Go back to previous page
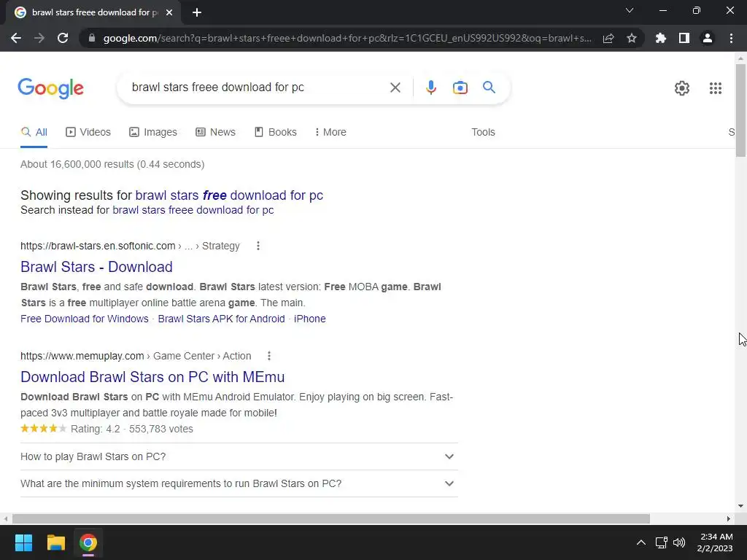Viewport: 747px width, 560px height. pyautogui.click(x=16, y=38)
